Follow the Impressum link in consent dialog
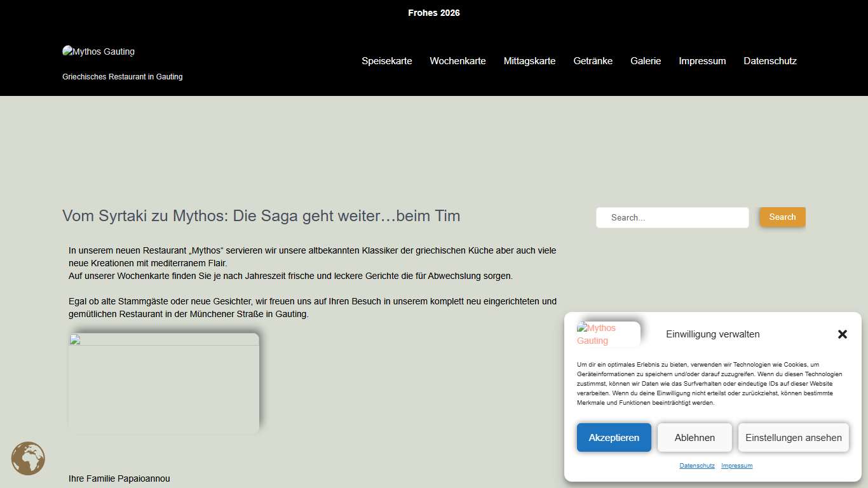Image resolution: width=868 pixels, height=488 pixels. pos(736,466)
